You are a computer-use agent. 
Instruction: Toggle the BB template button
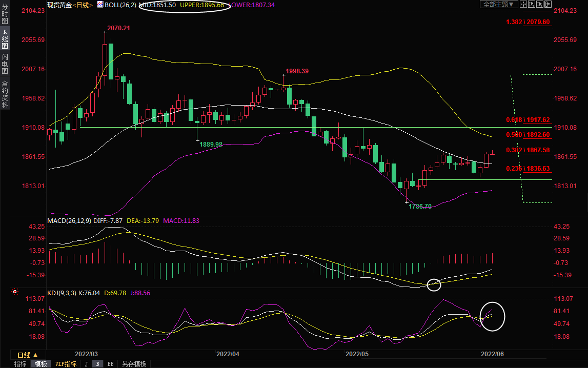110,364
